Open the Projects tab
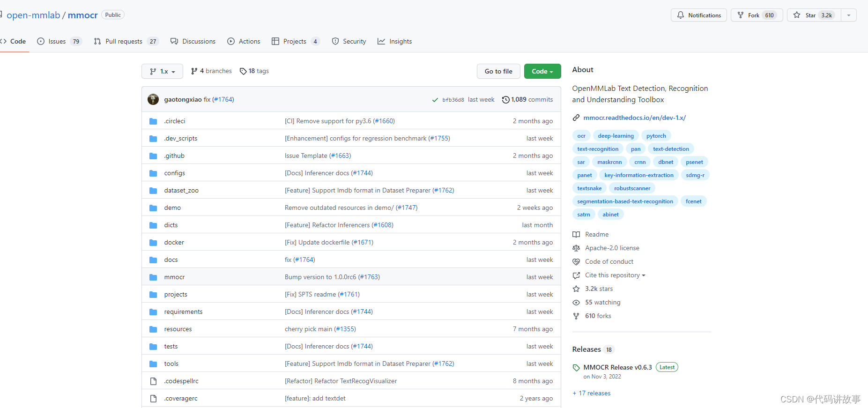Image resolution: width=868 pixels, height=408 pixels. (x=296, y=41)
